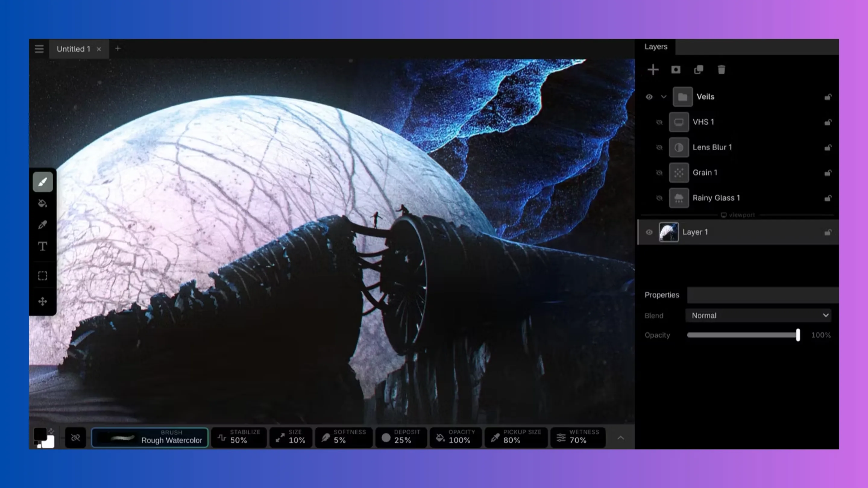868x488 pixels.
Task: Show the Lens Blur 1 layer
Action: point(659,148)
